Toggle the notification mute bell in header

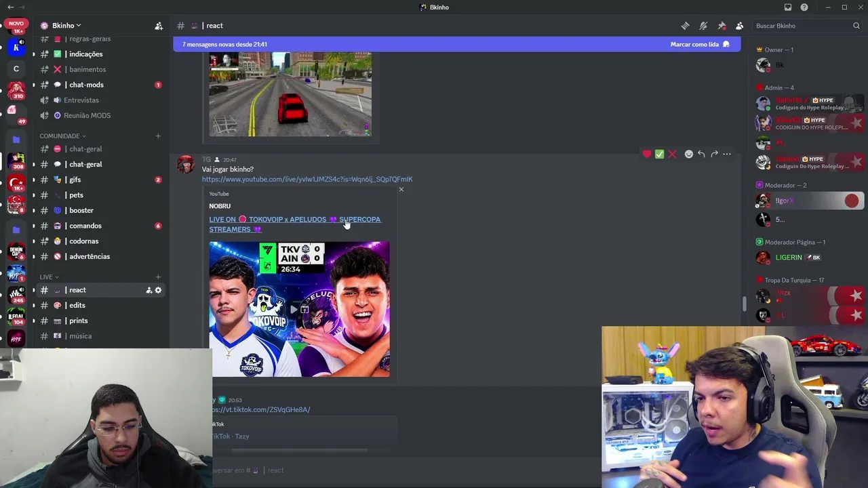pyautogui.click(x=703, y=26)
